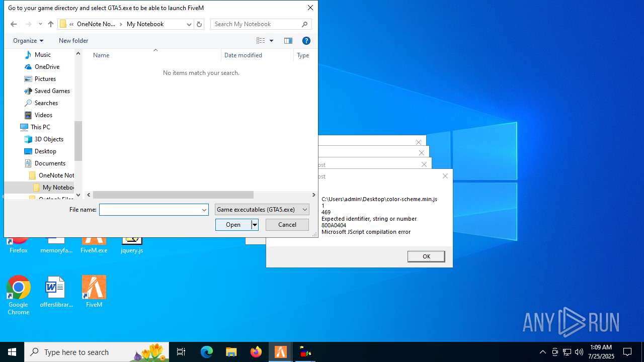This screenshot has height=362, width=644.
Task: Click the taskbar search box
Action: point(97,352)
